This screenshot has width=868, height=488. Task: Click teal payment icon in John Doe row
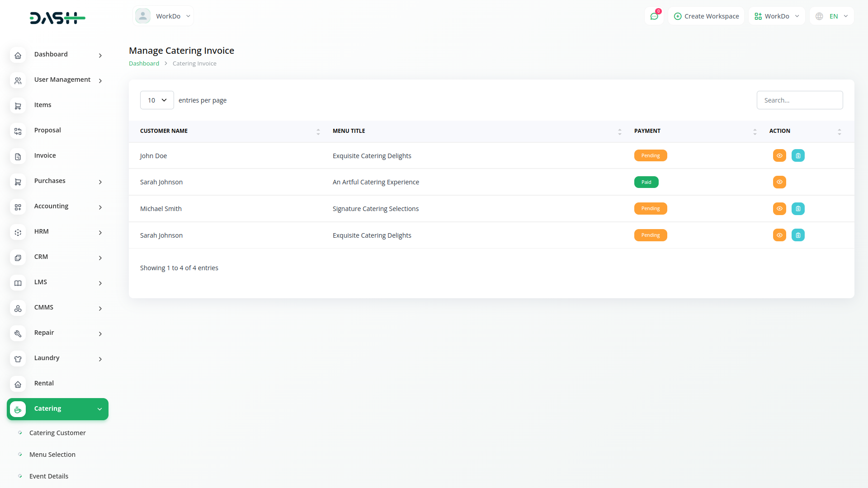[798, 155]
